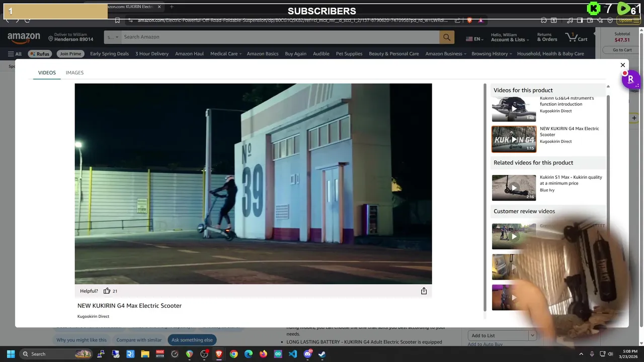
Task: Show hidden system tray icons
Action: (581, 354)
